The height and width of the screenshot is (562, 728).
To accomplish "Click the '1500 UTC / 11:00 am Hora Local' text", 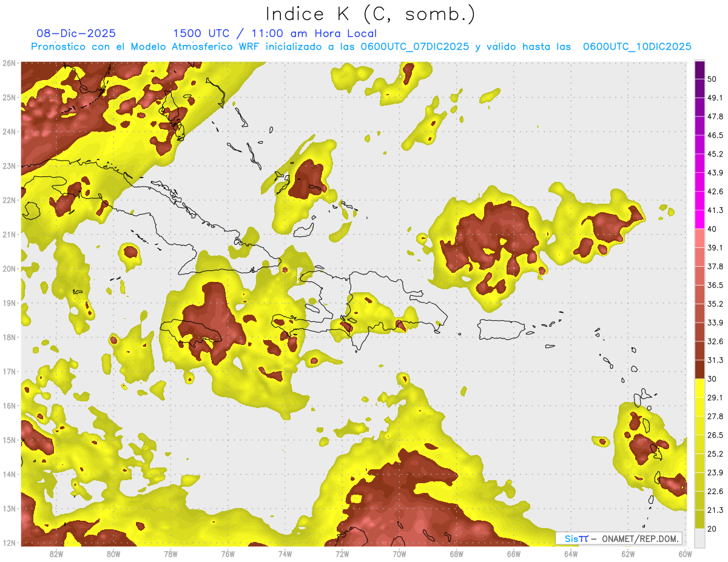I will coord(275,33).
